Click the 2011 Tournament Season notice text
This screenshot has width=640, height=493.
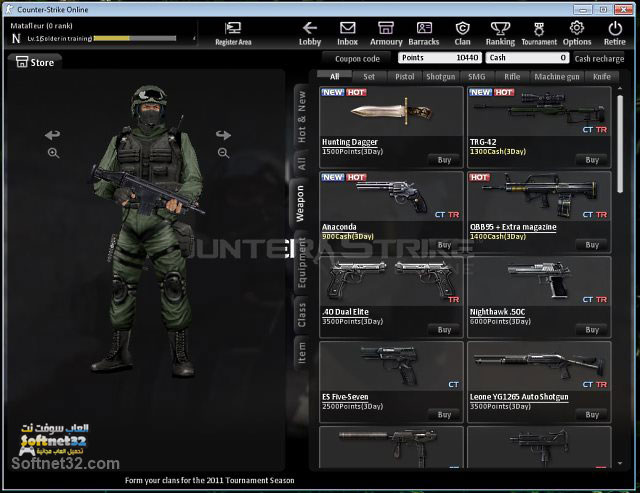(209, 480)
